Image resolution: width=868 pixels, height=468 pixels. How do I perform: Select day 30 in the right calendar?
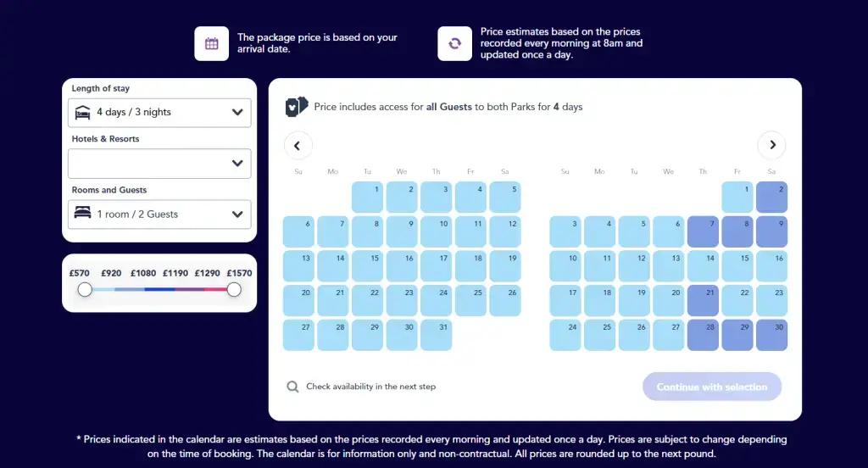(771, 335)
